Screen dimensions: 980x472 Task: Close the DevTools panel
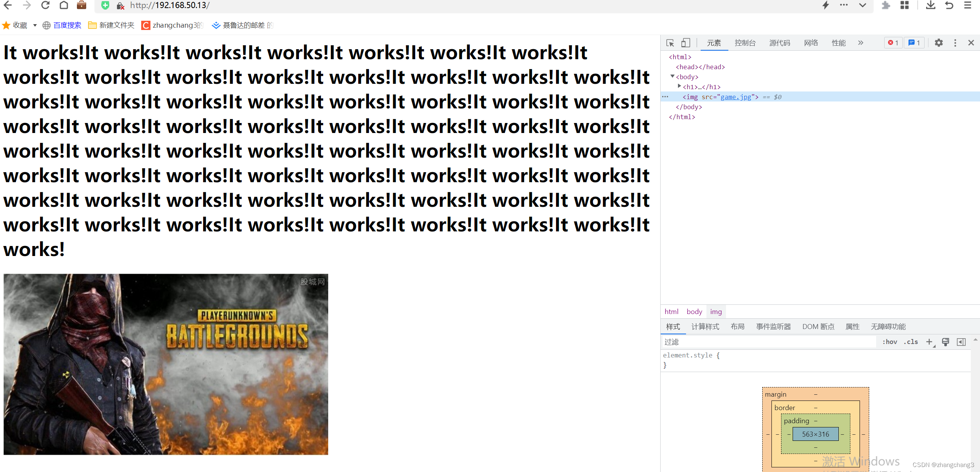pos(971,43)
